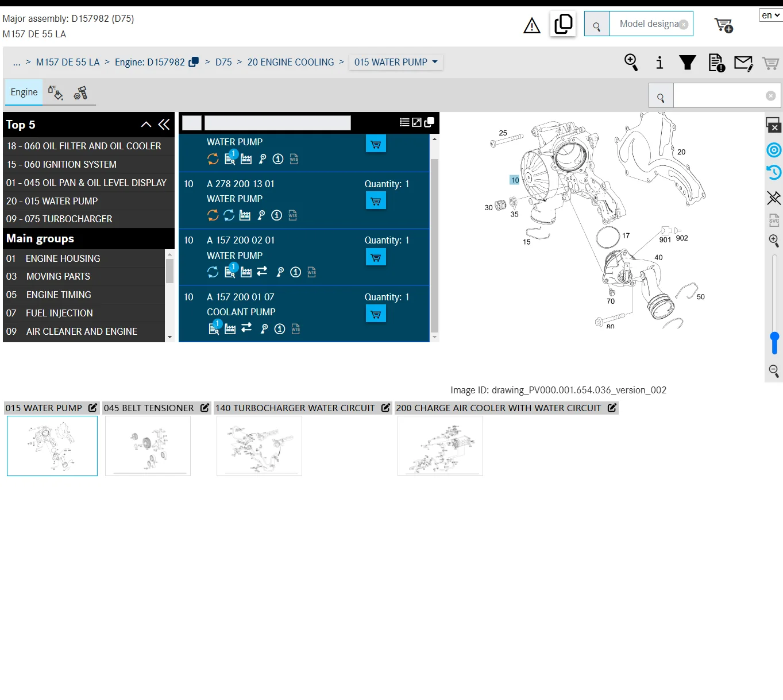Click the info icon for A 278 200 13 01

click(277, 215)
